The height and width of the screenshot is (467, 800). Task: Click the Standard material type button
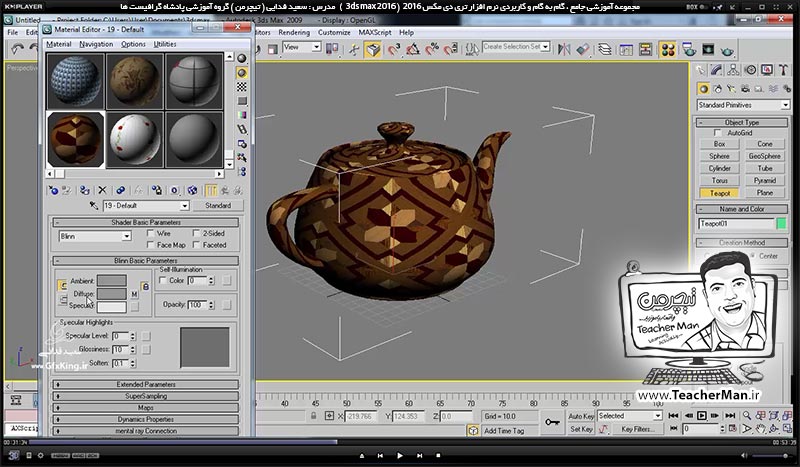[218, 206]
